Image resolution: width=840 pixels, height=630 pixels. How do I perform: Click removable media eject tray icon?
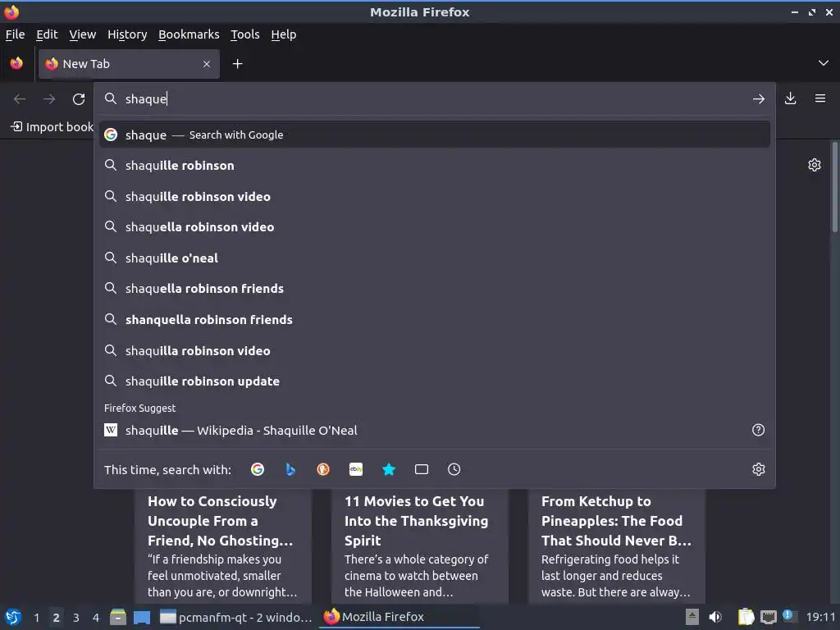pos(692,617)
